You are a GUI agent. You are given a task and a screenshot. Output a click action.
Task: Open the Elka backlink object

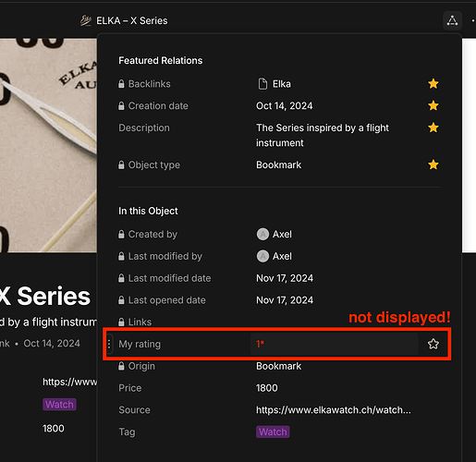(x=281, y=84)
